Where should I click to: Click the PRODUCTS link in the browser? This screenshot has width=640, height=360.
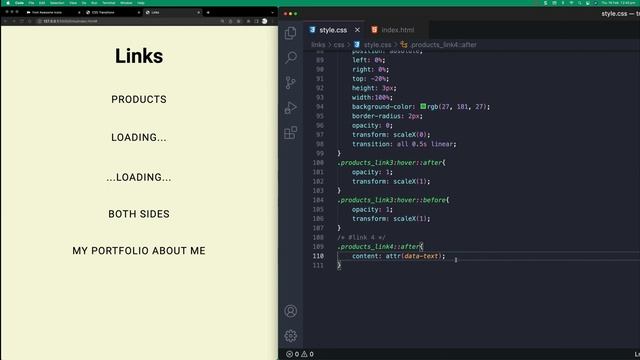[x=139, y=99]
